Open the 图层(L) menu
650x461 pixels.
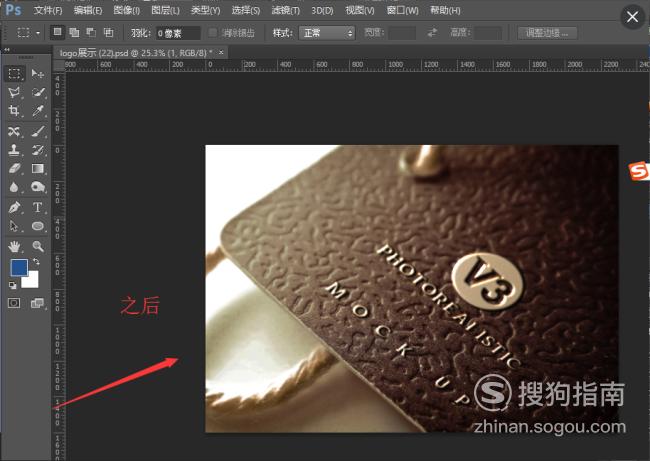165,10
